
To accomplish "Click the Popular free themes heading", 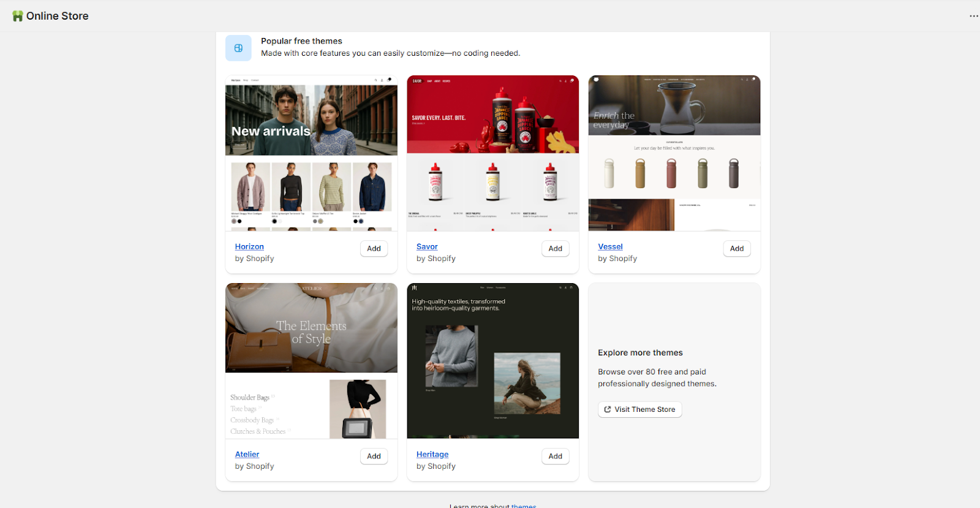I will (301, 41).
